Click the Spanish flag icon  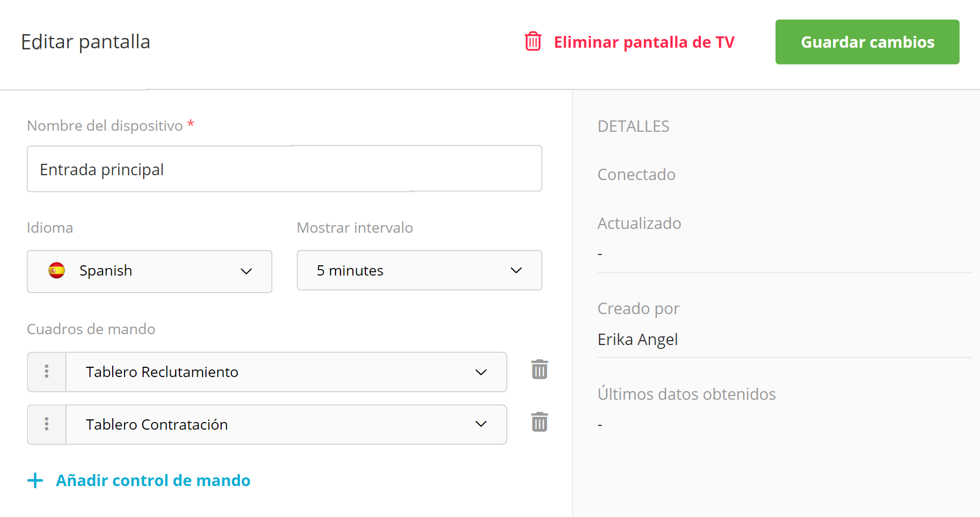coord(57,270)
